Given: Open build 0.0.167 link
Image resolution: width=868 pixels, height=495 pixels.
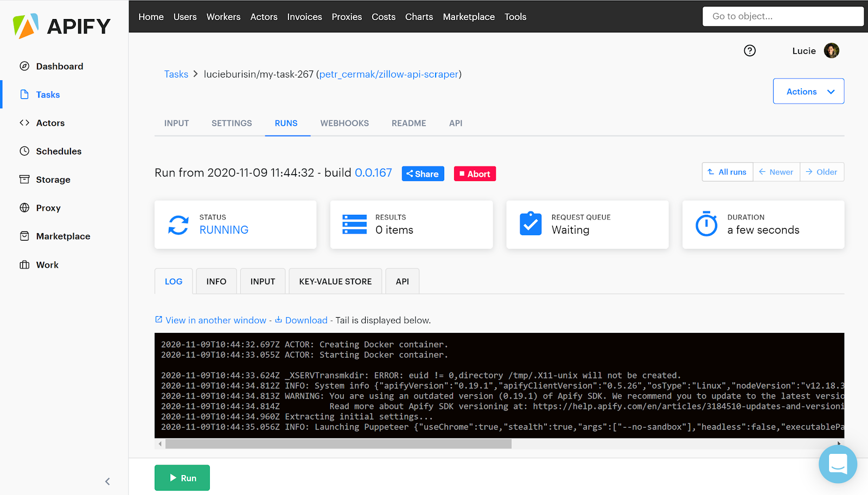Looking at the screenshot, I should 373,172.
